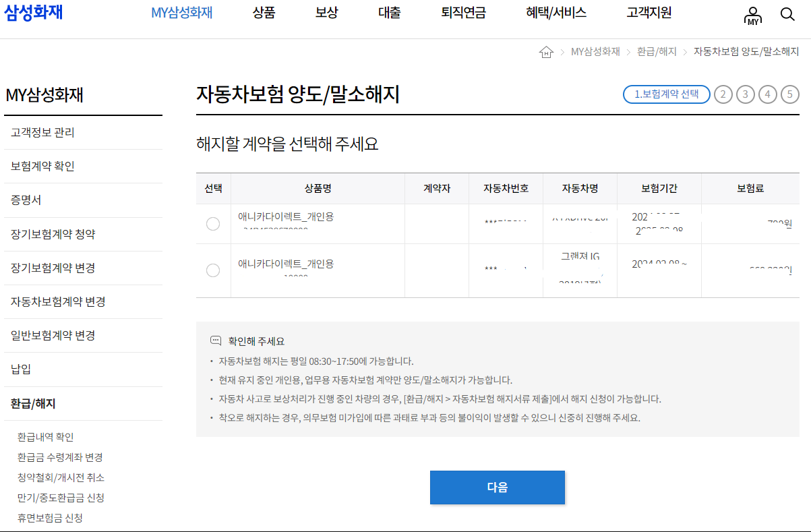The image size is (811, 532).
Task: Click step circle 2 in the progress indicator
Action: tap(723, 94)
